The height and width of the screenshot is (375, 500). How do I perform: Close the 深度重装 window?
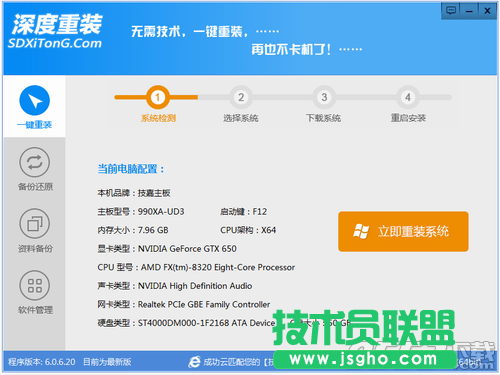(487, 11)
